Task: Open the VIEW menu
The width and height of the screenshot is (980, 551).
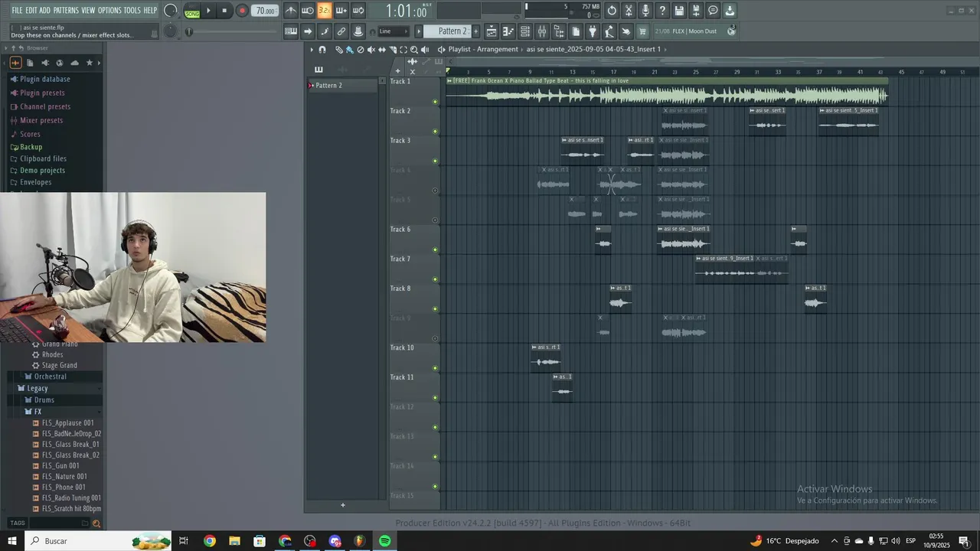Action: point(89,11)
